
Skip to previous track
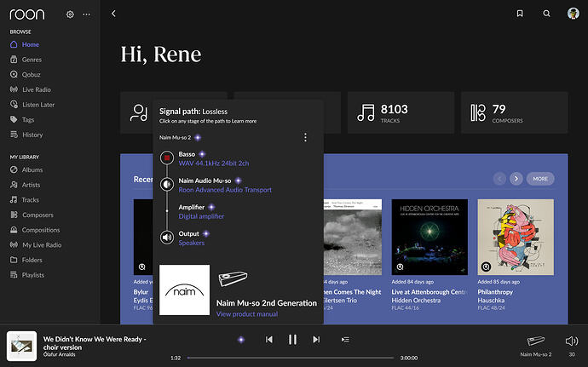269,340
